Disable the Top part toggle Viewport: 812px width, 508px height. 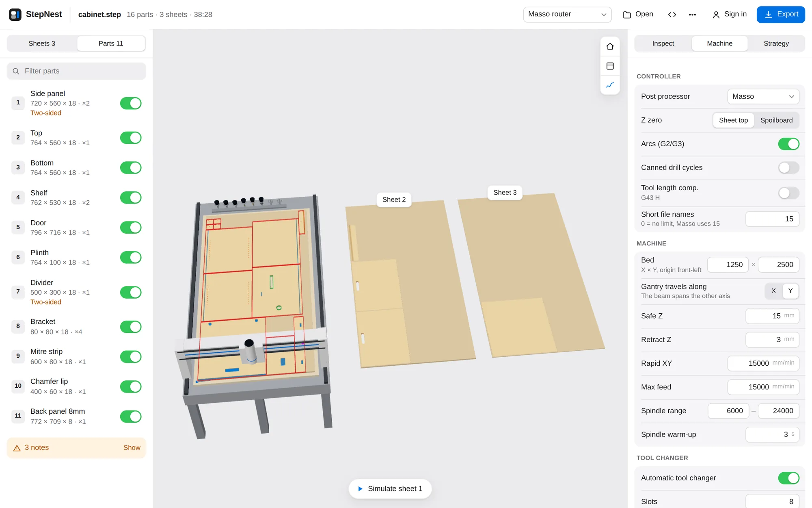pyautogui.click(x=131, y=138)
